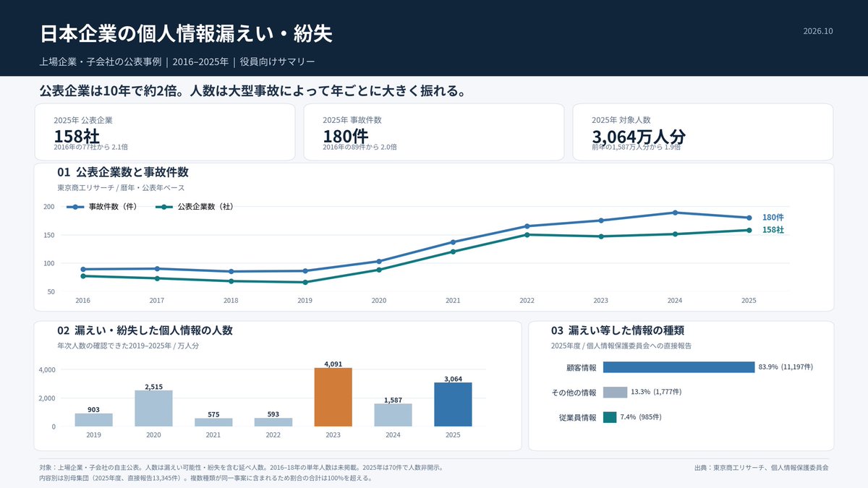Image resolution: width=868 pixels, height=488 pixels.
Task: Click the 2025年 事故件数 card label
Action: point(352,120)
